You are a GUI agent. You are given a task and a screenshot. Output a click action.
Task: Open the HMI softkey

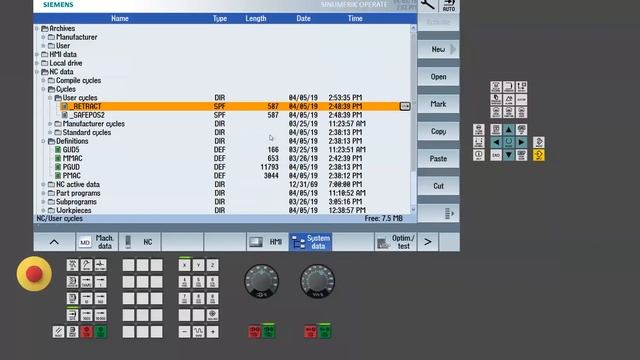click(267, 242)
